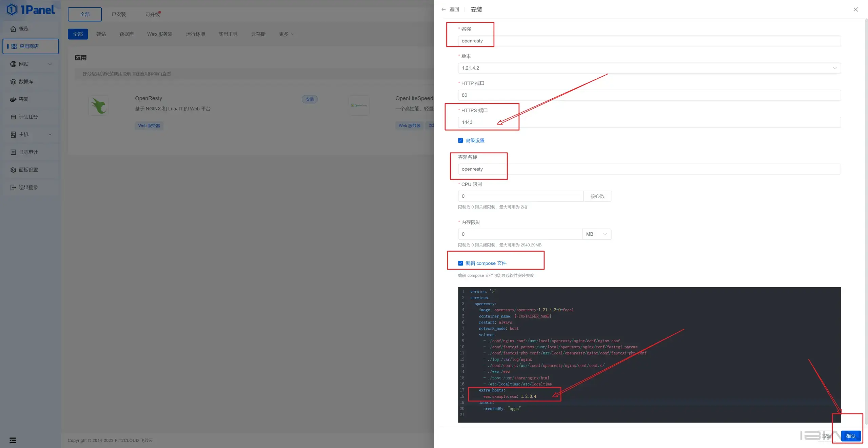Select the blue 全部 category filter

[x=78, y=34]
